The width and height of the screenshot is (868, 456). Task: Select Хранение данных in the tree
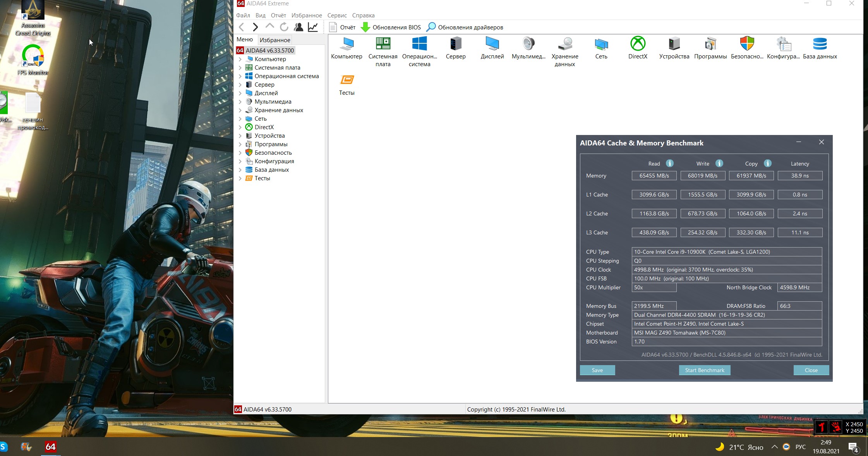[x=278, y=110]
